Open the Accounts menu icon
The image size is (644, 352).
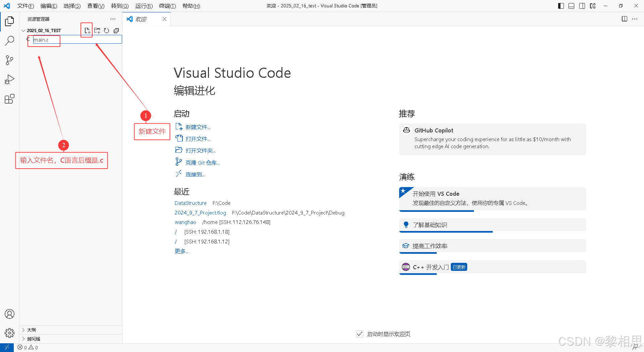point(9,314)
